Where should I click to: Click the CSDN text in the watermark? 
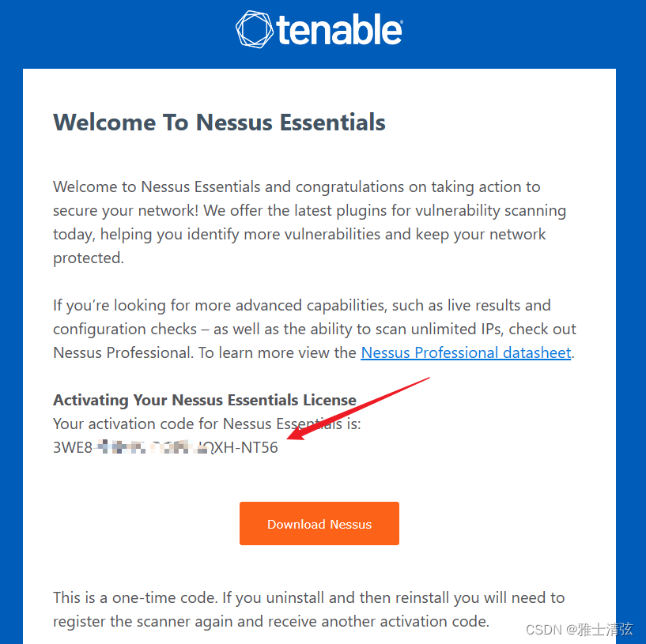coord(543,629)
